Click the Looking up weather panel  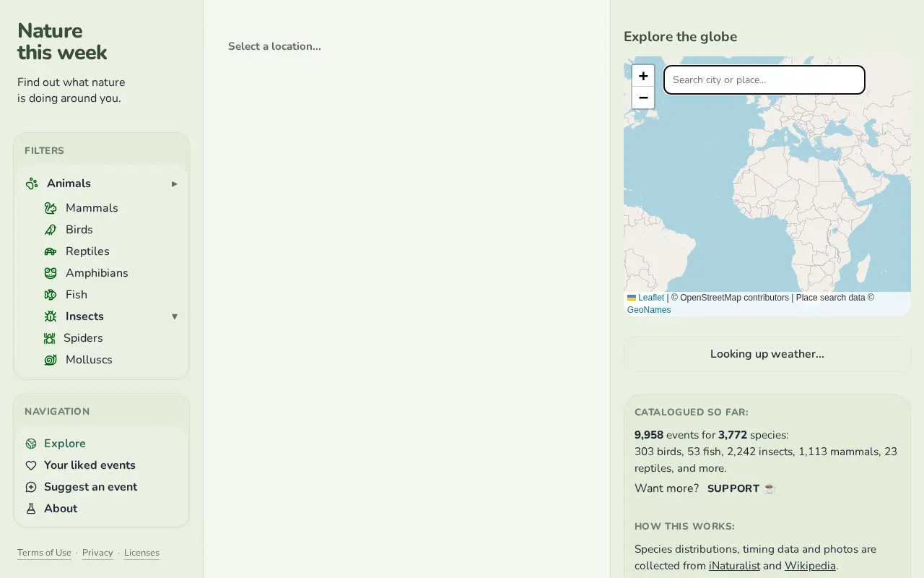point(767,354)
